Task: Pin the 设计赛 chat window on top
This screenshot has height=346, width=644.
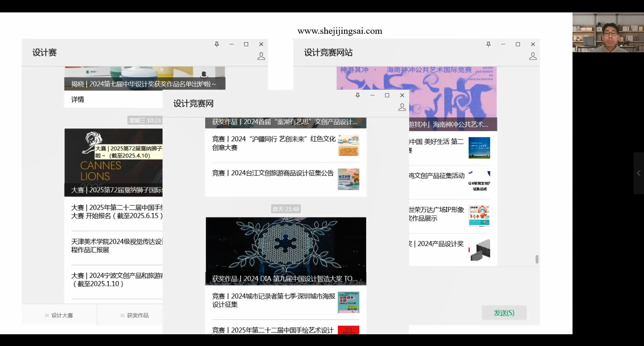Action: coord(217,44)
